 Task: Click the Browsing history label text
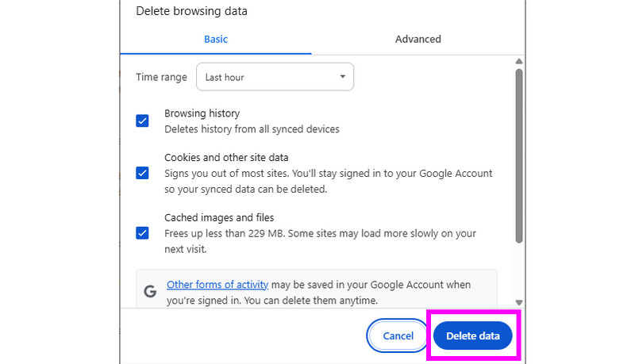tap(202, 113)
